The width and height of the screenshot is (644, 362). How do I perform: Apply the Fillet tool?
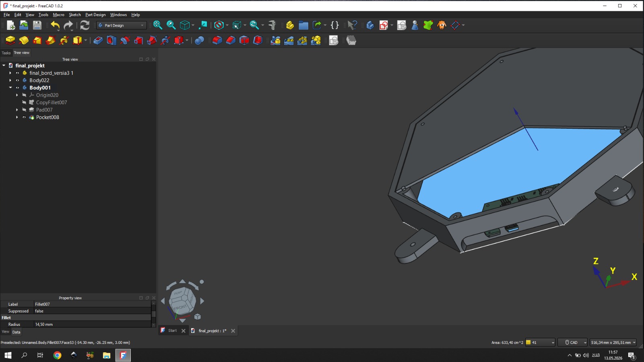point(217,40)
